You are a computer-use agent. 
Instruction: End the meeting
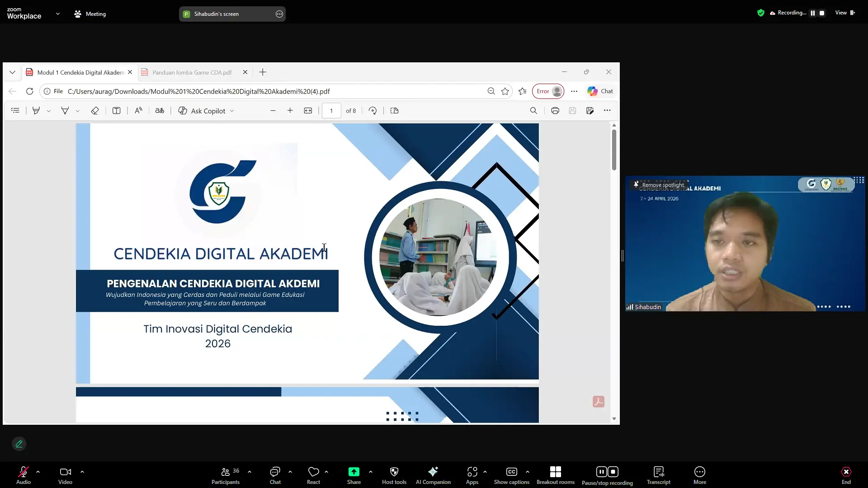(x=846, y=475)
